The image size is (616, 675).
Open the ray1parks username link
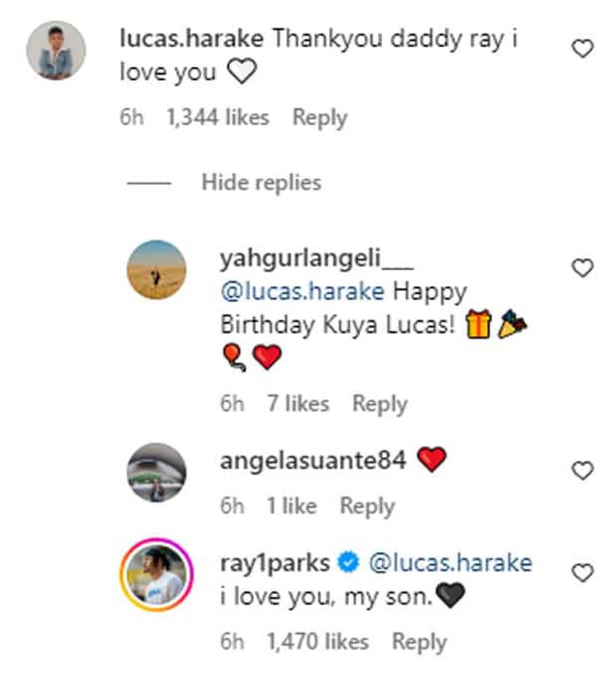coord(275,563)
